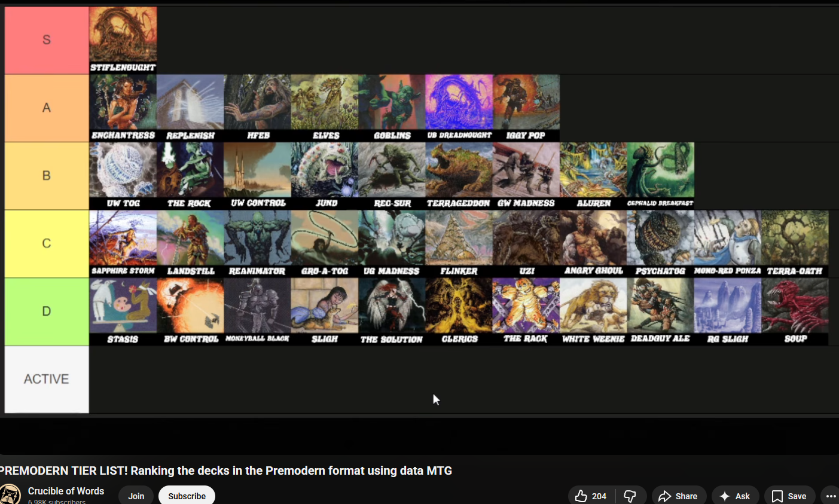Image resolution: width=839 pixels, height=504 pixels.
Task: Click the UB Dreadnought deck tile
Action: [x=459, y=108]
